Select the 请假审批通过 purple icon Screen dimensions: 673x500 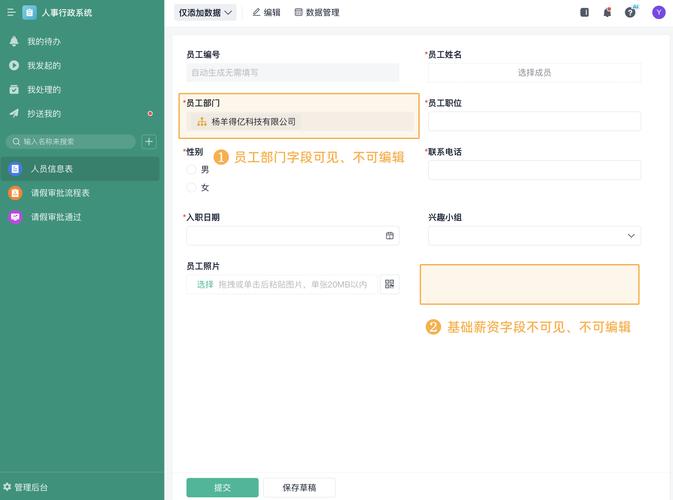tap(15, 217)
